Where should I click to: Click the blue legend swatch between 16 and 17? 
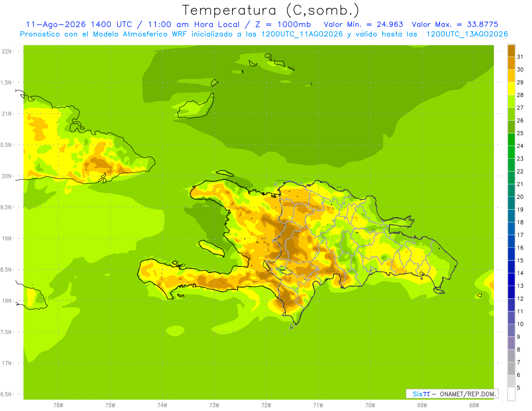click(511, 241)
